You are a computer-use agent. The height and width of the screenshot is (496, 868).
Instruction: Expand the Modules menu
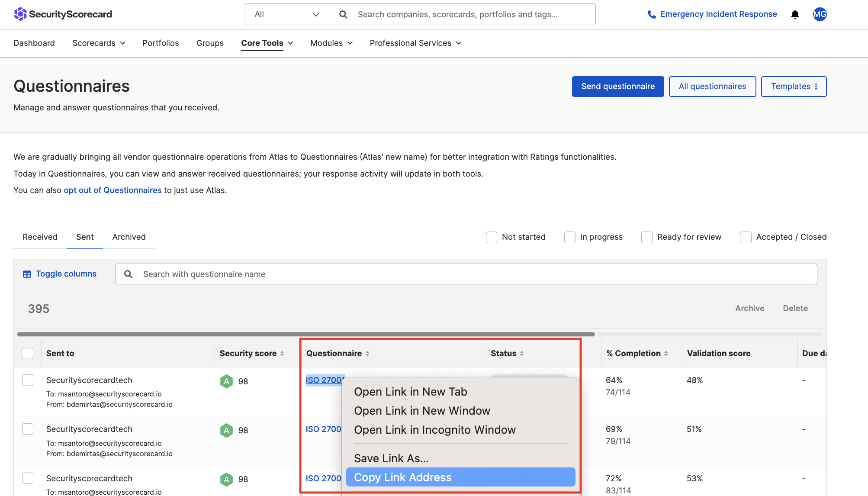(x=331, y=43)
